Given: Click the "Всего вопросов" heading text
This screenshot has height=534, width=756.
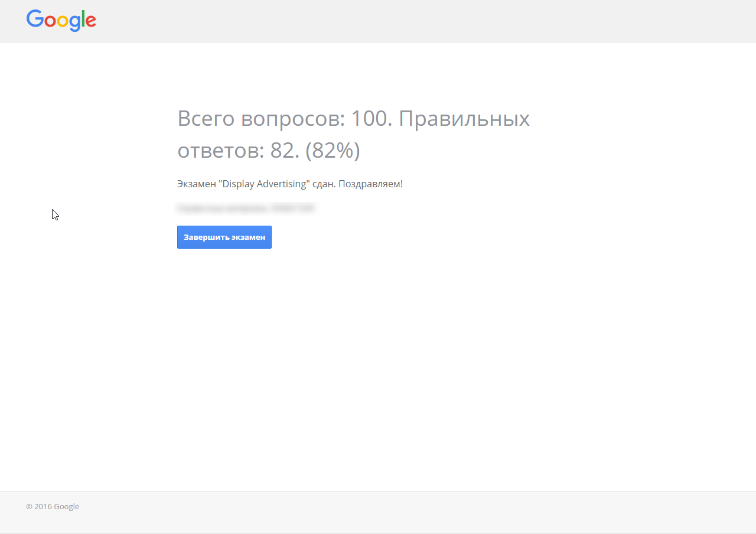Looking at the screenshot, I should [260, 119].
